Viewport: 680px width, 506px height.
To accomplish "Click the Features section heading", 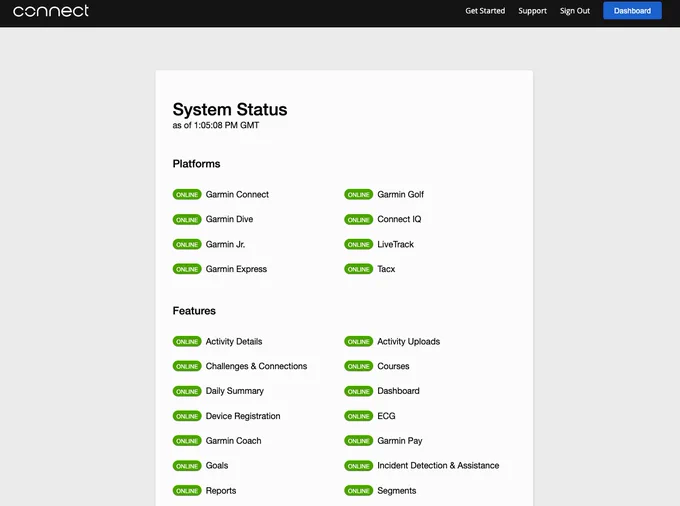I will [194, 311].
